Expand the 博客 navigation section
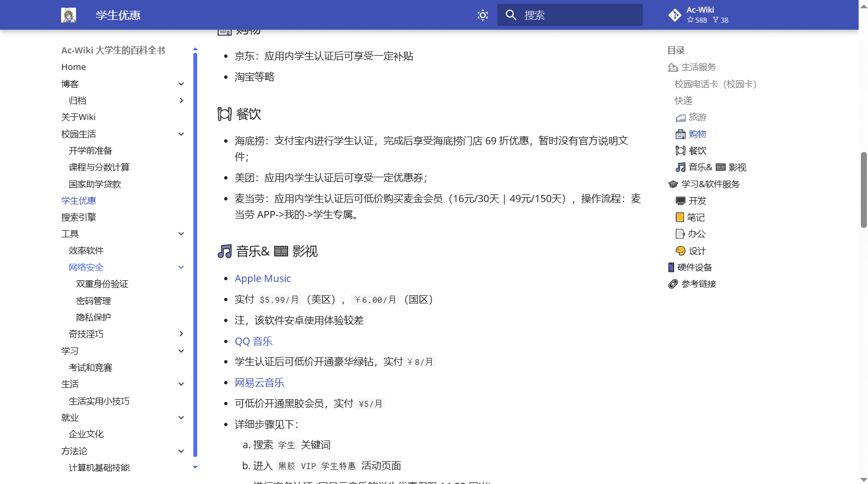868x484 pixels. click(x=181, y=84)
